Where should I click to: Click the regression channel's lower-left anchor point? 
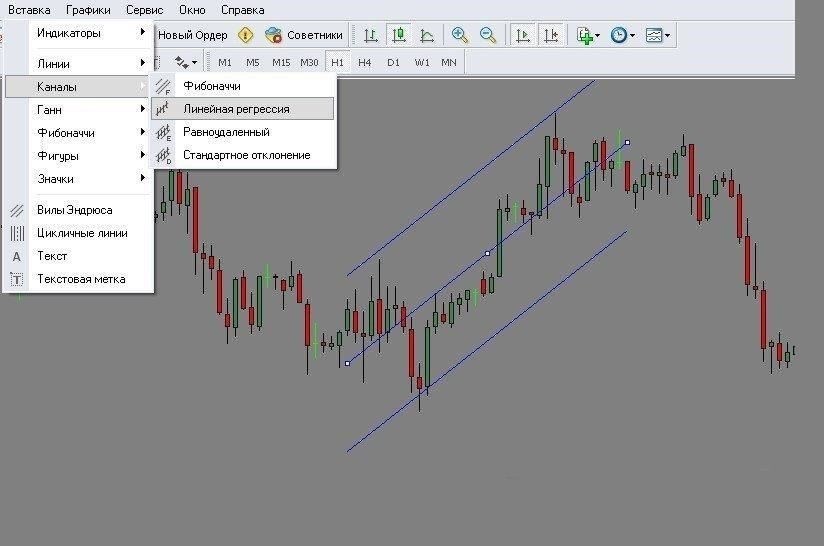pos(347,363)
